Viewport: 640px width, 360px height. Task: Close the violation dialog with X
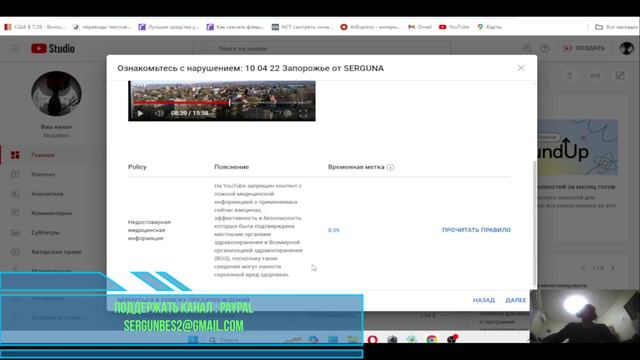pos(521,68)
